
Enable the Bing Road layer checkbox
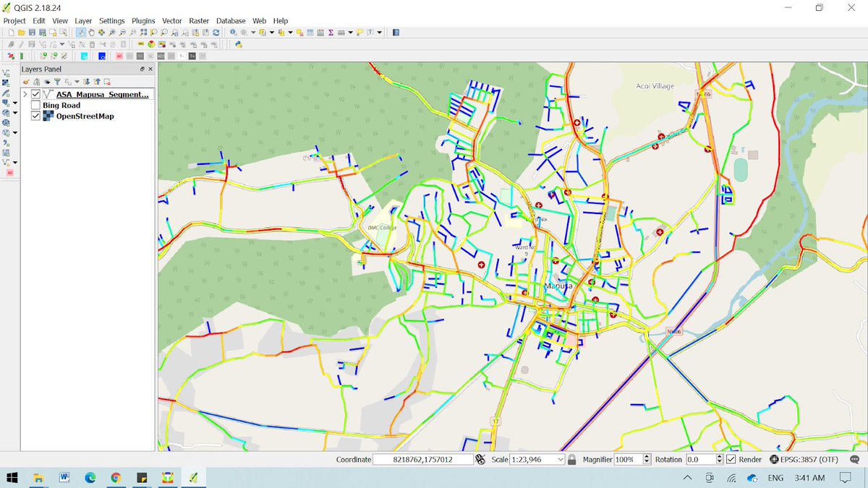[x=35, y=105]
